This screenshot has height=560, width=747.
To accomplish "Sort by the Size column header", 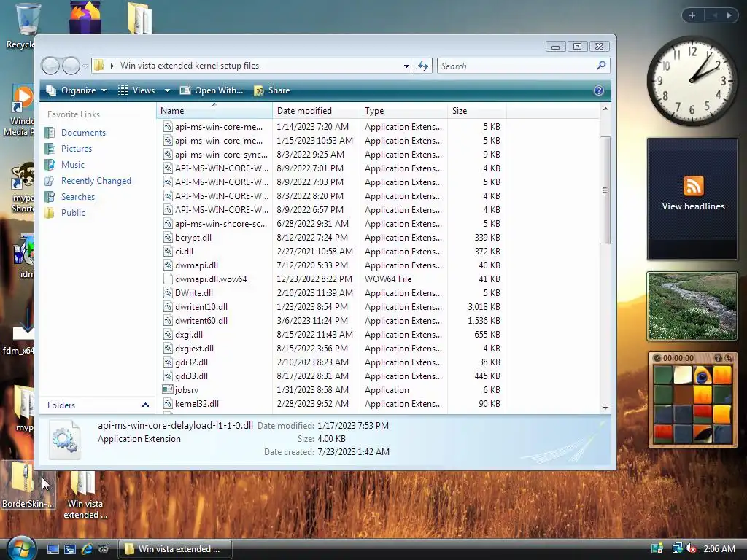I will pyautogui.click(x=476, y=111).
